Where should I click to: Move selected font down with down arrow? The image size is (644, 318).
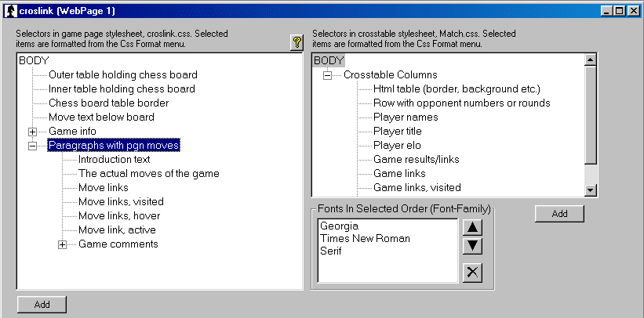click(x=472, y=246)
